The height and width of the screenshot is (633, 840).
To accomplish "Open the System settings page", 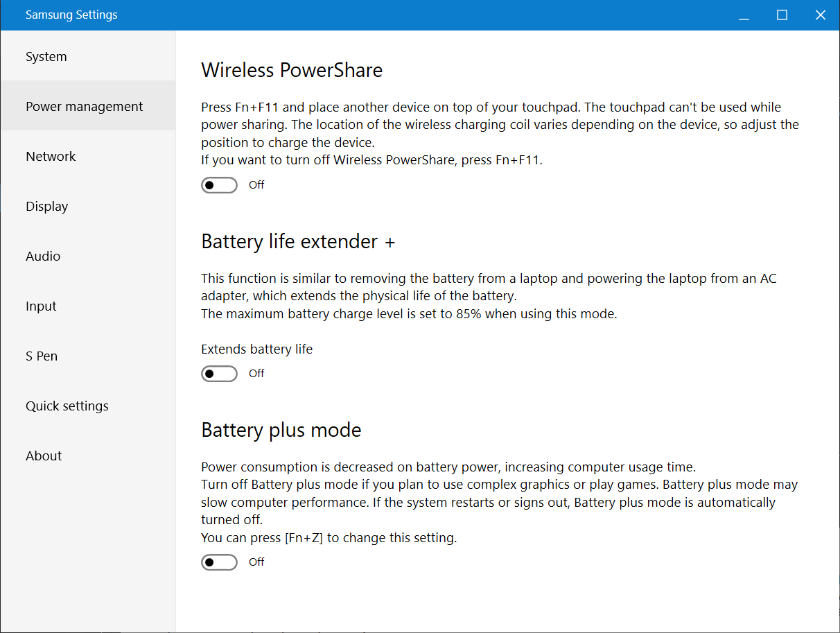I will tap(87, 57).
